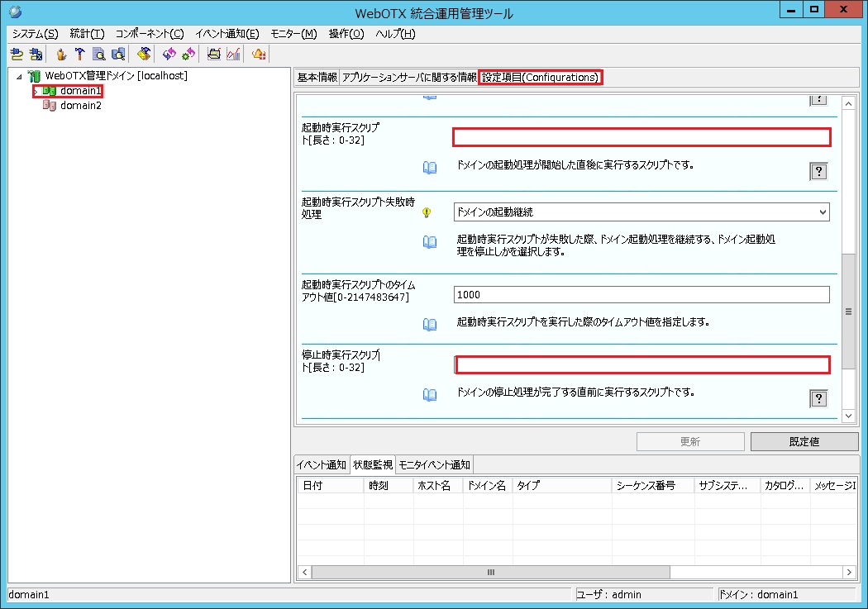868x609 pixels.
Task: Click the statistics graph toolbar icon
Action: click(x=232, y=53)
